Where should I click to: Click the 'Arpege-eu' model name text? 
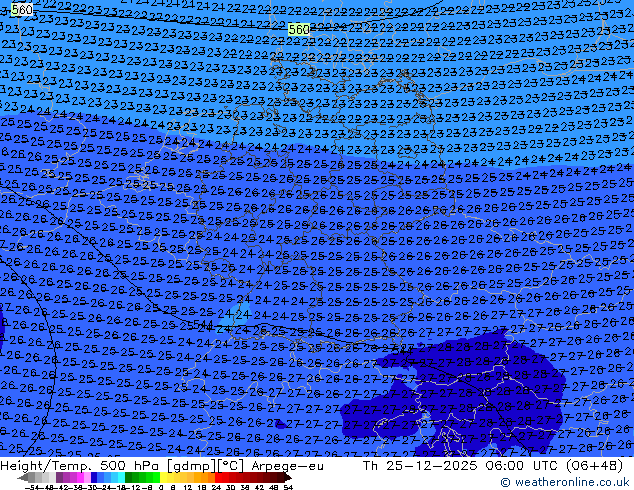point(287,466)
